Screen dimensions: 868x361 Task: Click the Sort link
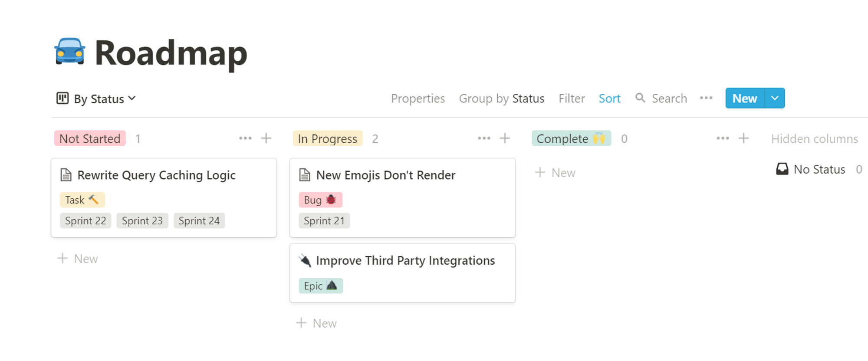coord(609,98)
